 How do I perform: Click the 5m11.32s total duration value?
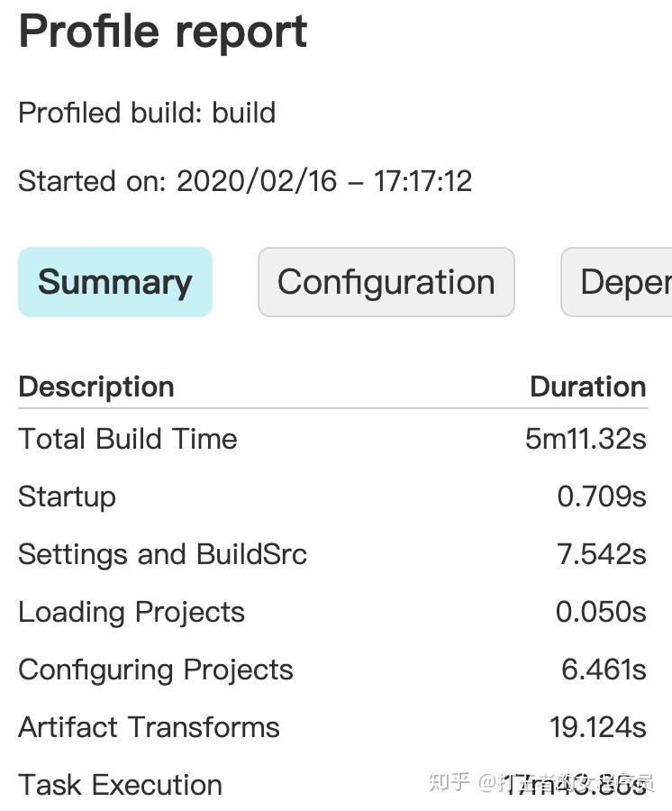point(585,439)
